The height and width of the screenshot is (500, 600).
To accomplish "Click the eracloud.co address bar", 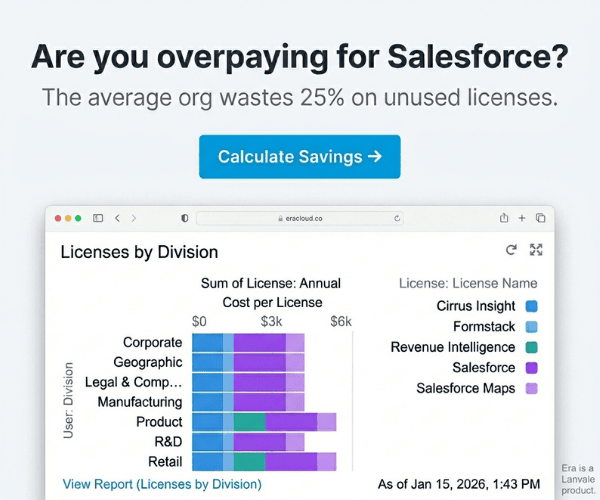I will pos(300,218).
